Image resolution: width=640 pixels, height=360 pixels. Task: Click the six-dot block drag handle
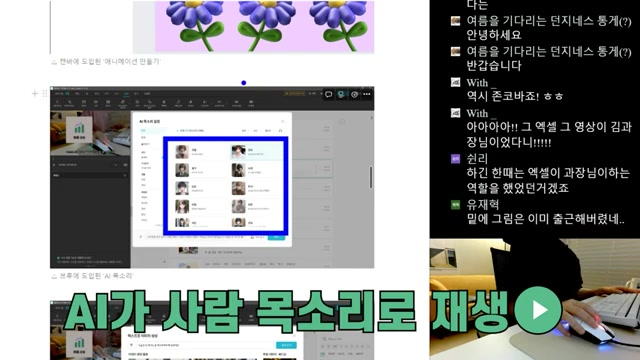click(x=44, y=94)
